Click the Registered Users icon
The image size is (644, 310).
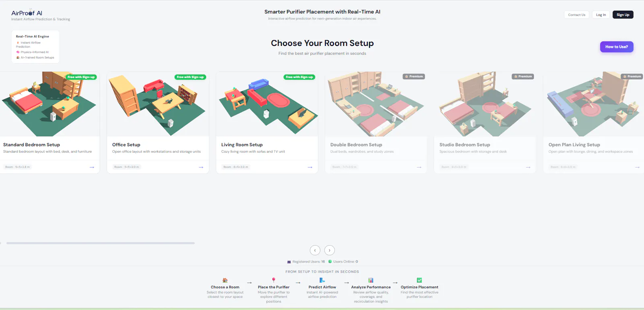[289, 262]
